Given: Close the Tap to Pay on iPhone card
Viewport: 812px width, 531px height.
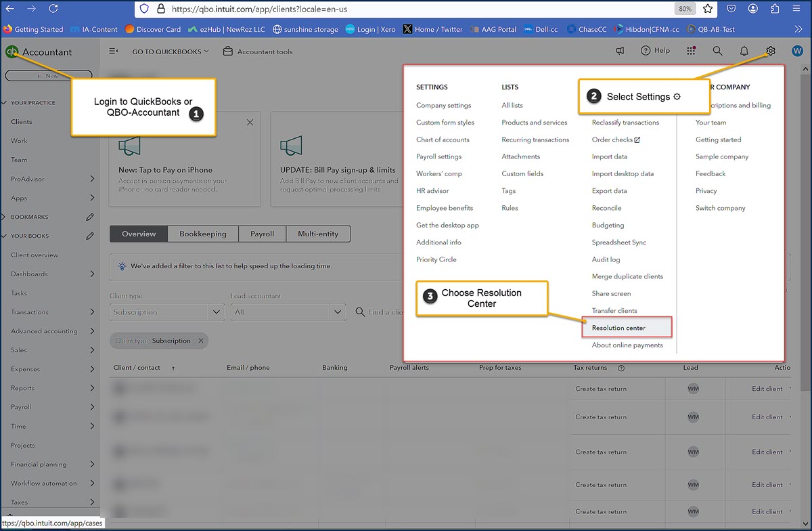Looking at the screenshot, I should pyautogui.click(x=250, y=123).
